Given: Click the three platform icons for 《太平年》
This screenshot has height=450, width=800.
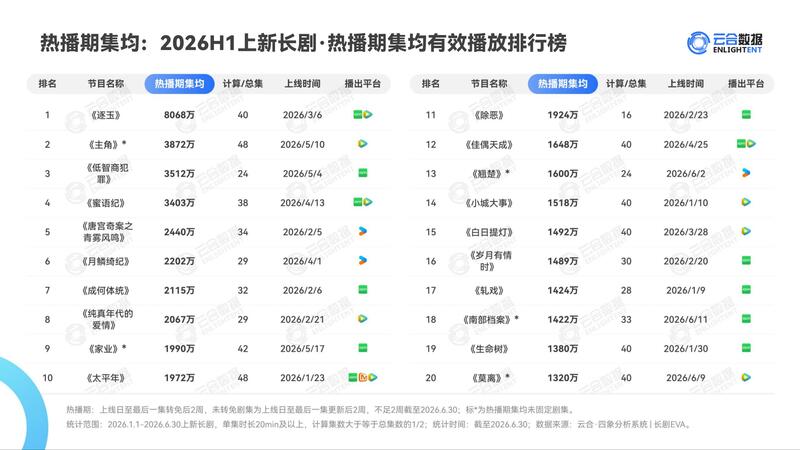Looking at the screenshot, I should (363, 378).
